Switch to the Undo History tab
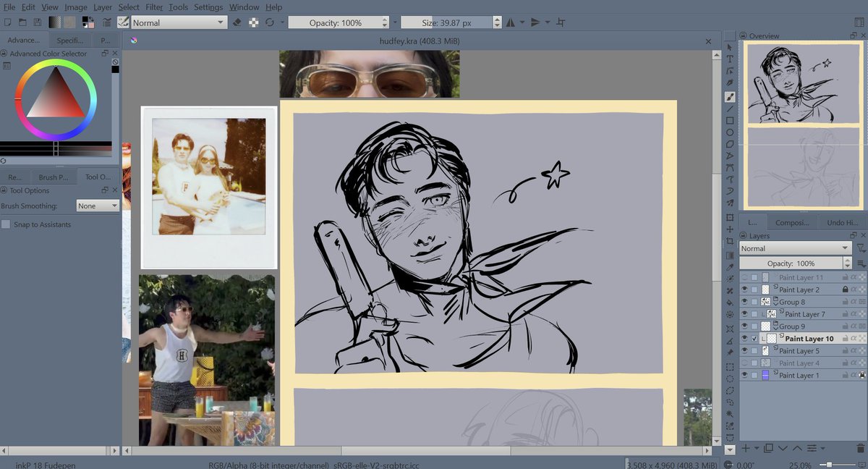 841,222
